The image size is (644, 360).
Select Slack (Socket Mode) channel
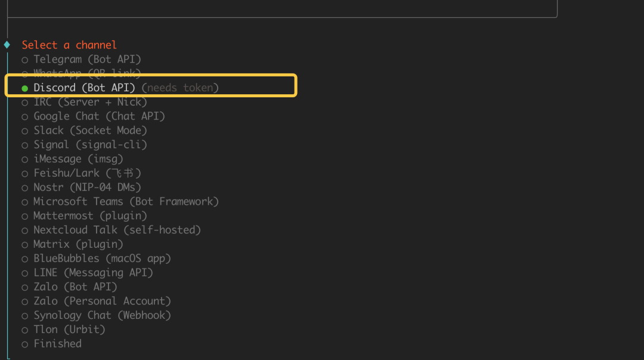[x=90, y=130]
